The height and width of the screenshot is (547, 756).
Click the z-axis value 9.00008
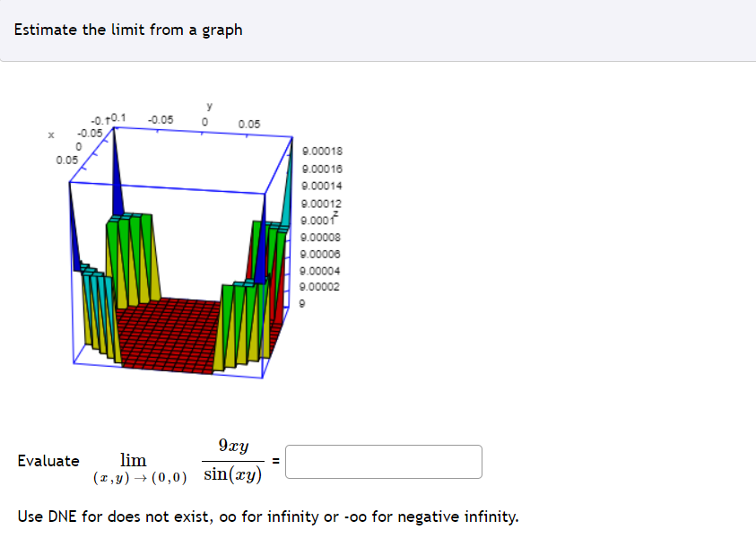pyautogui.click(x=320, y=237)
